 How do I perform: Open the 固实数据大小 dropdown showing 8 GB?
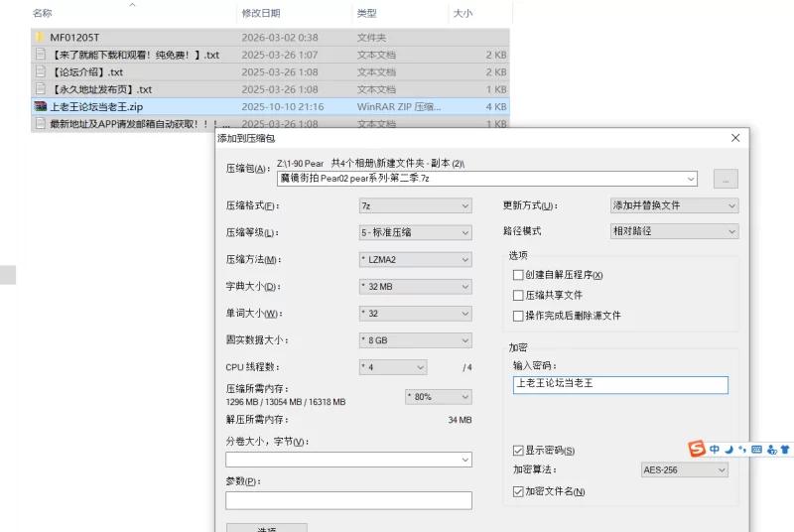pos(415,340)
